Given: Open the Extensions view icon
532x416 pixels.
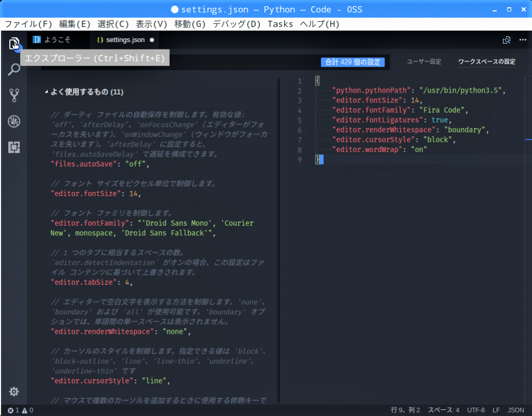Looking at the screenshot, I should (14, 148).
